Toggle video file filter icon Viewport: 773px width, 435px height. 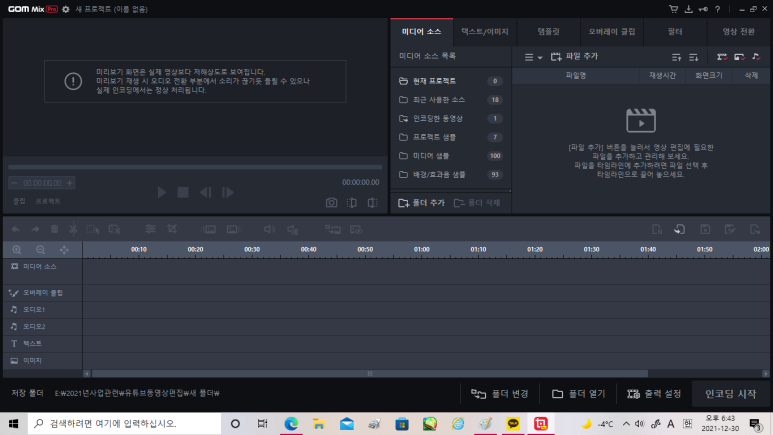(722, 57)
